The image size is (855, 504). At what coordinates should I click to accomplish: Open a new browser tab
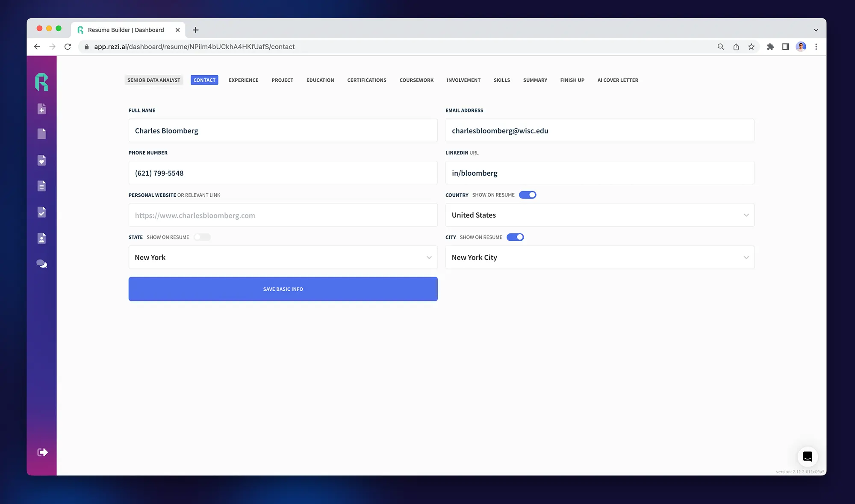click(x=196, y=30)
